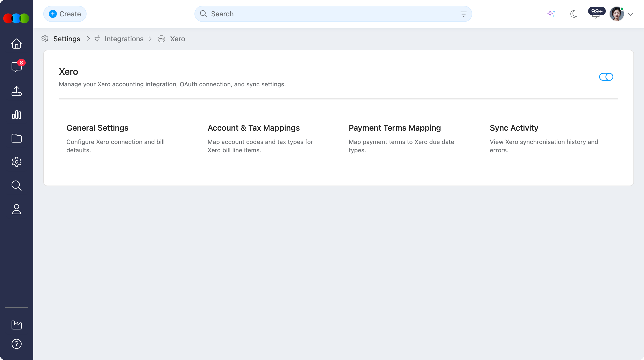Go to Integrations breadcrumb

click(x=124, y=39)
